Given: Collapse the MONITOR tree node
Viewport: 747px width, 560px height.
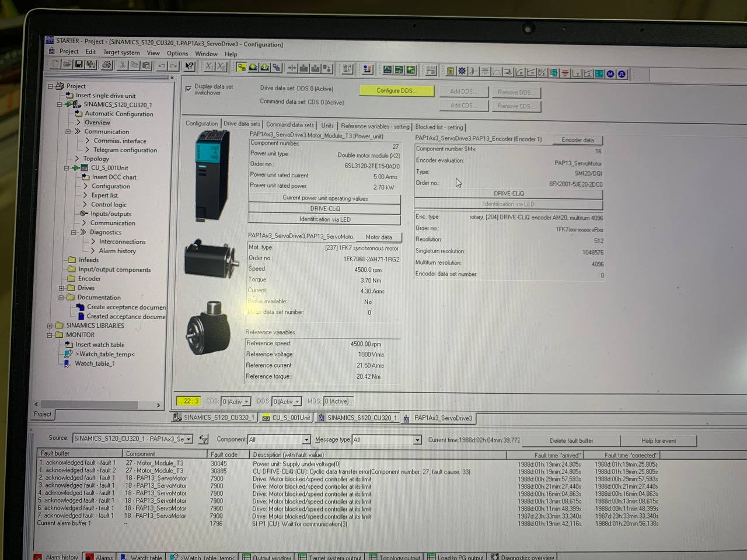Looking at the screenshot, I should point(50,335).
